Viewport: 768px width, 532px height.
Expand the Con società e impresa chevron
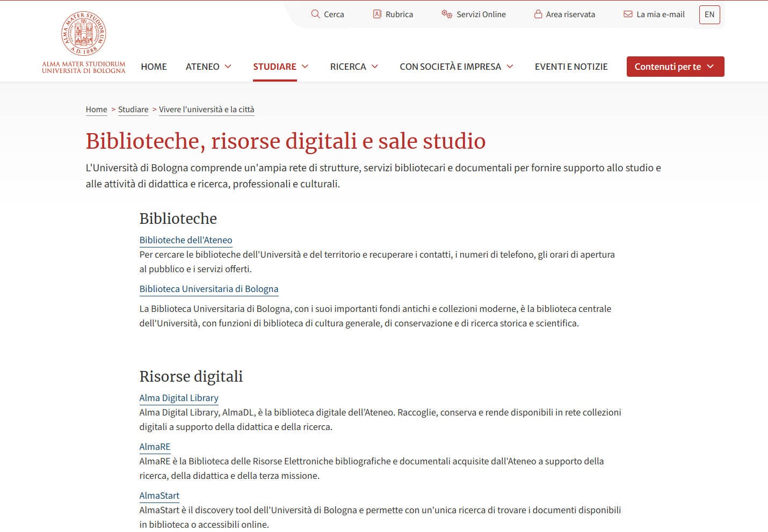(510, 67)
